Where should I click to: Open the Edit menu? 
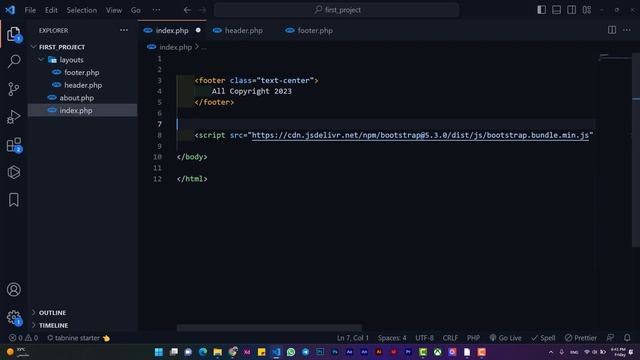click(51, 10)
